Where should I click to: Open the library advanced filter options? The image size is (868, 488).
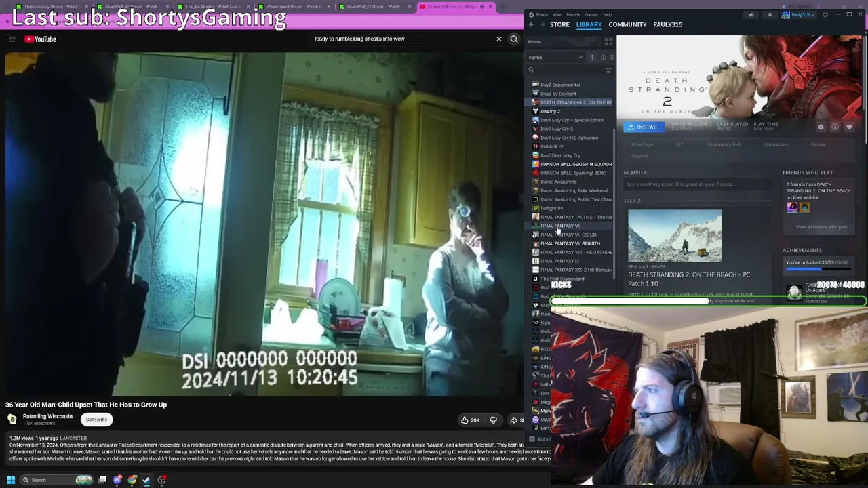[x=608, y=70]
